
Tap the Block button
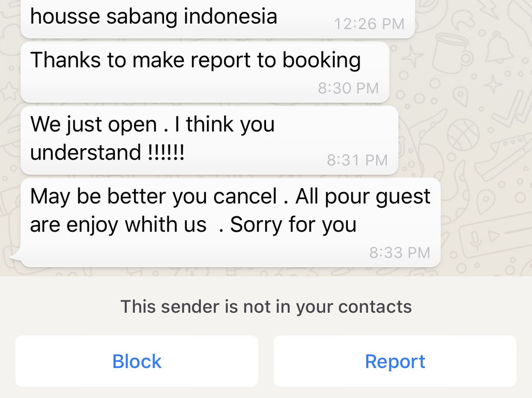[x=136, y=361]
